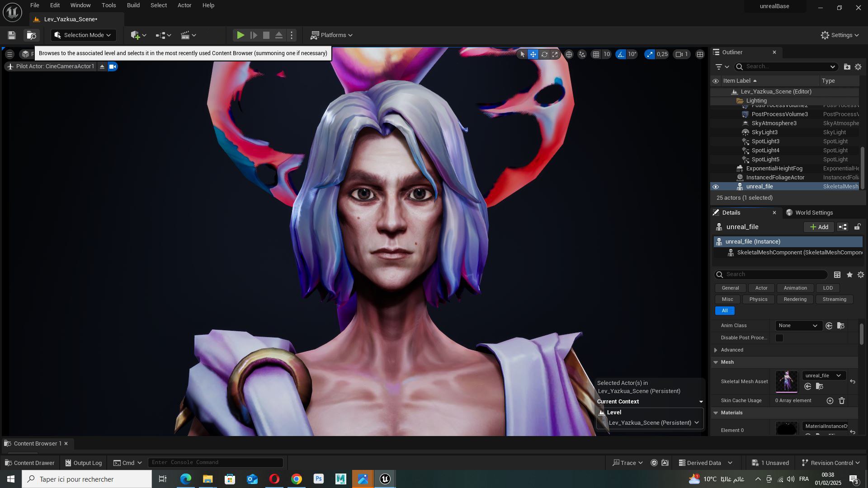
Task: Select the rotate gizmo tool icon
Action: pyautogui.click(x=544, y=55)
